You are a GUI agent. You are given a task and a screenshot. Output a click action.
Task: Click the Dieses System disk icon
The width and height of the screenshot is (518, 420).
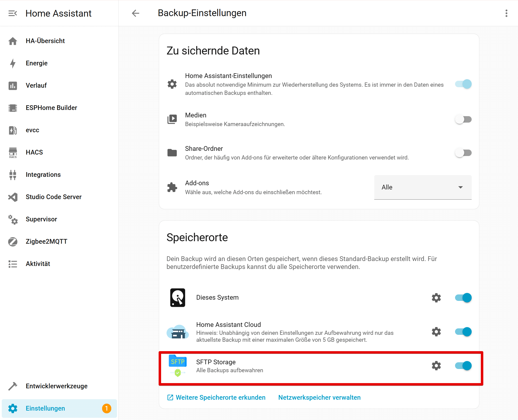[177, 297]
